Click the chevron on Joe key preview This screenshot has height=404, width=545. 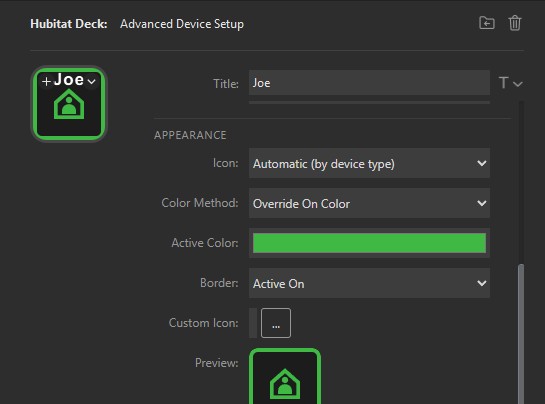tap(91, 81)
